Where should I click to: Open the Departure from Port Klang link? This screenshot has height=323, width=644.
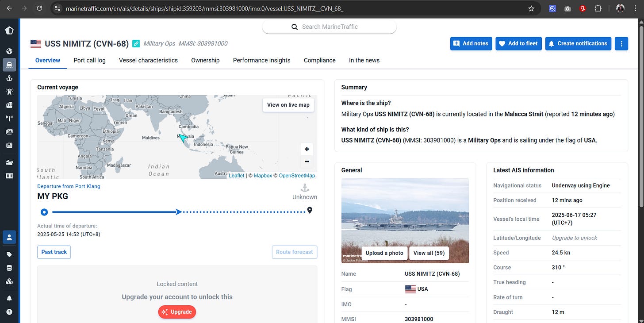(x=69, y=186)
